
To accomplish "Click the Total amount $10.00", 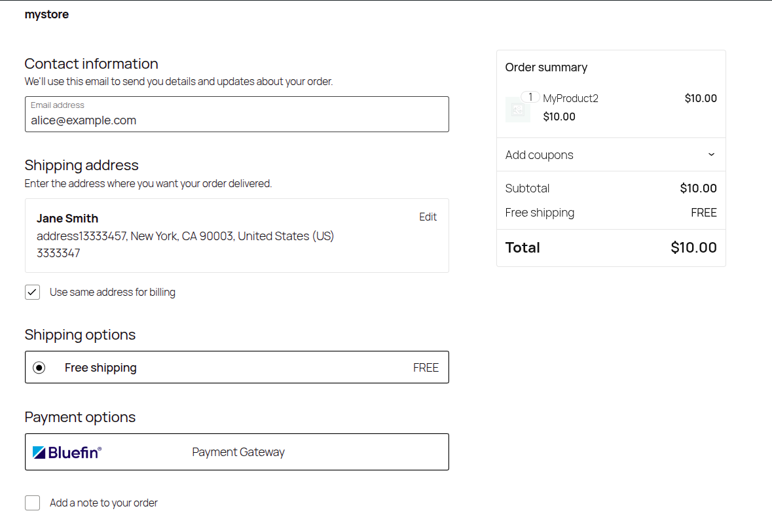I will pyautogui.click(x=693, y=247).
